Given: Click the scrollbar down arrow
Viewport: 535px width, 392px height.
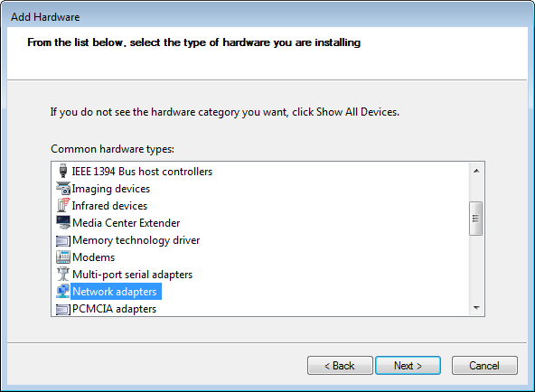Looking at the screenshot, I should (x=476, y=308).
